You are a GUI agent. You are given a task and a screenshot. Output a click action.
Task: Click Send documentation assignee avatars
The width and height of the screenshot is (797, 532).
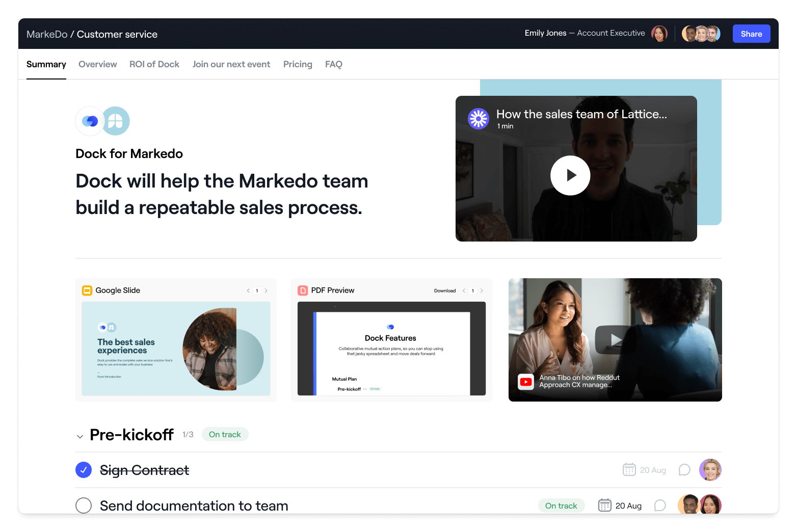[x=700, y=504]
